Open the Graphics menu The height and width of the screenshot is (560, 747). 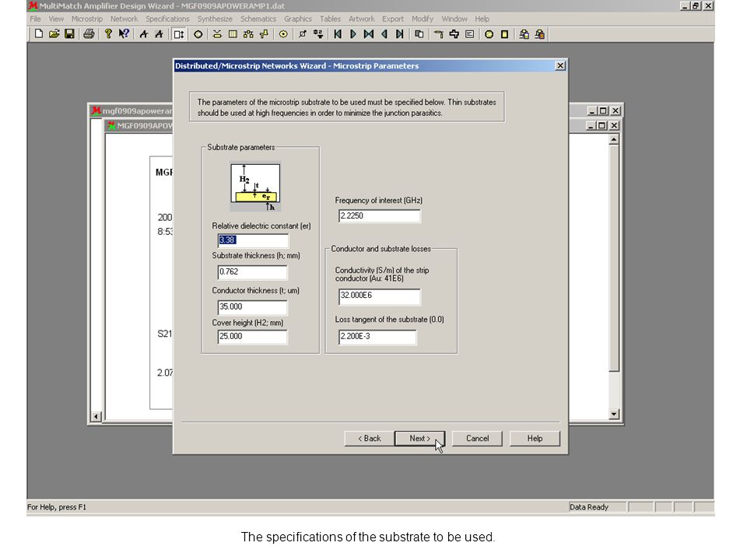(x=298, y=19)
